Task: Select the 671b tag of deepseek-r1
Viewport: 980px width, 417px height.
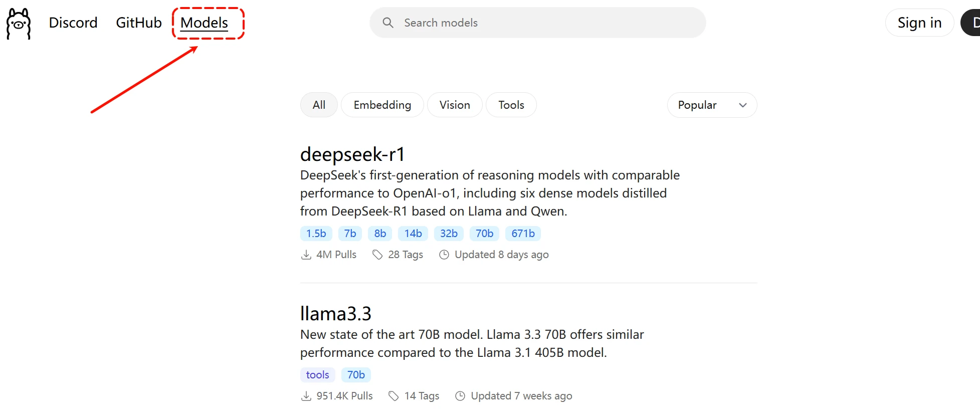Action: [x=523, y=234]
